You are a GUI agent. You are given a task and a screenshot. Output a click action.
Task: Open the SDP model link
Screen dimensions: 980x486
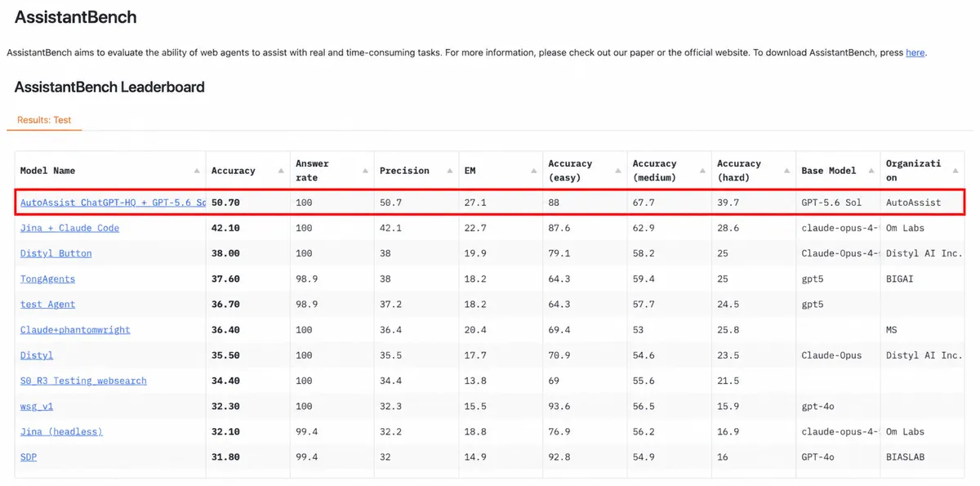tap(29, 457)
